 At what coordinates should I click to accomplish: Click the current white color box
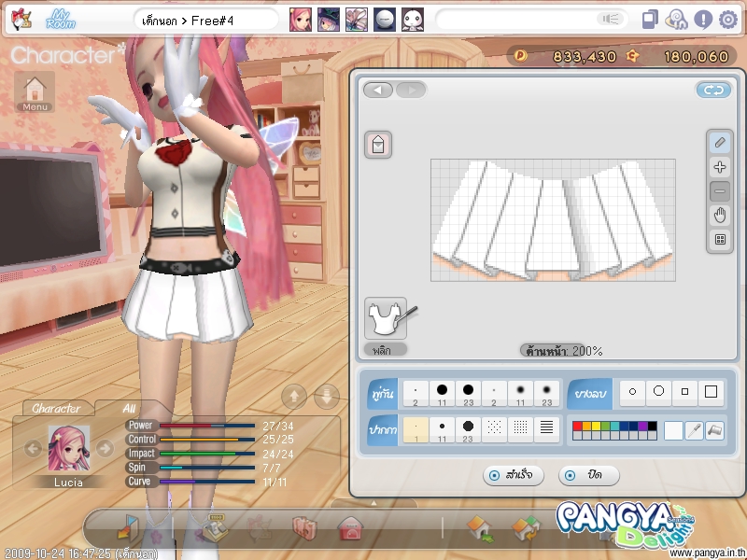click(673, 431)
